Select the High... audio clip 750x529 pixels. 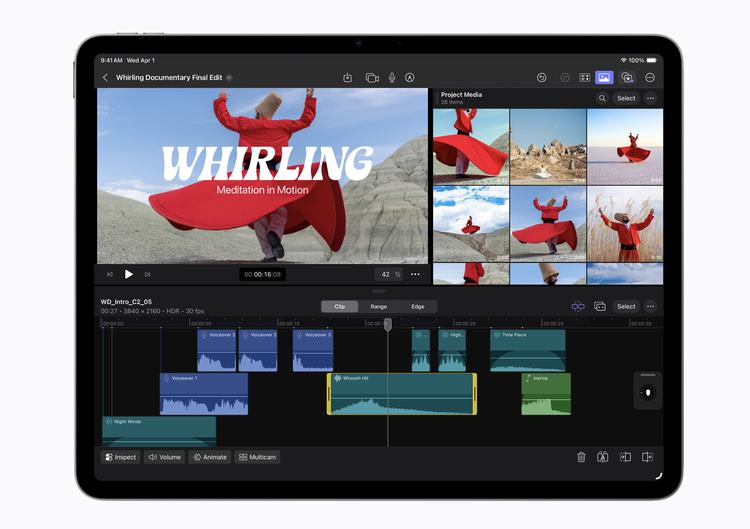point(452,351)
